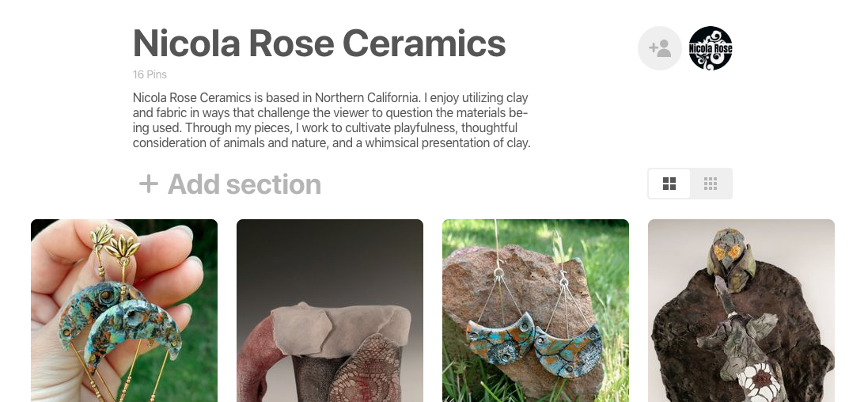This screenshot has height=402, width=868.
Task: Click the plus icon beside Add section
Action: [x=149, y=184]
